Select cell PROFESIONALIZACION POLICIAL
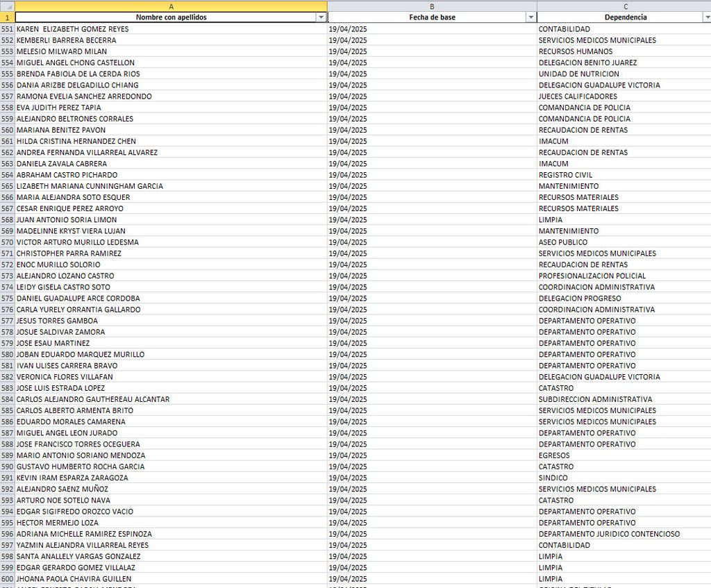711x588 pixels. tap(624, 276)
